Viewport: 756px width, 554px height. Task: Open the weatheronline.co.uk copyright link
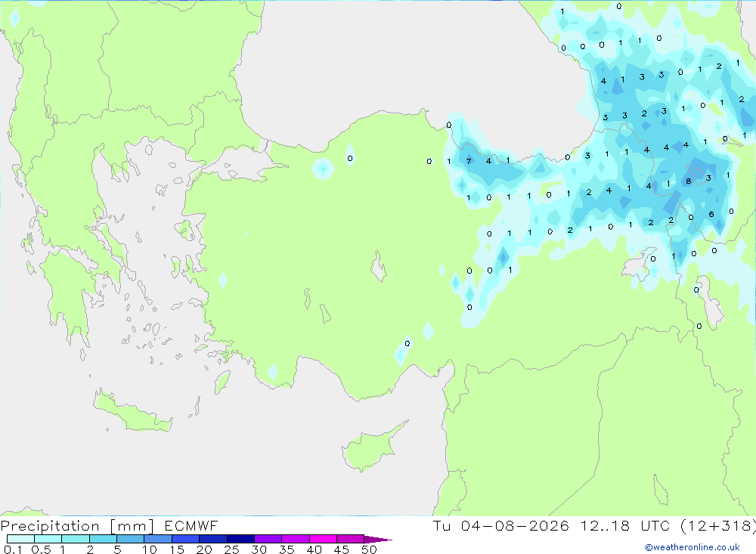coord(692,547)
